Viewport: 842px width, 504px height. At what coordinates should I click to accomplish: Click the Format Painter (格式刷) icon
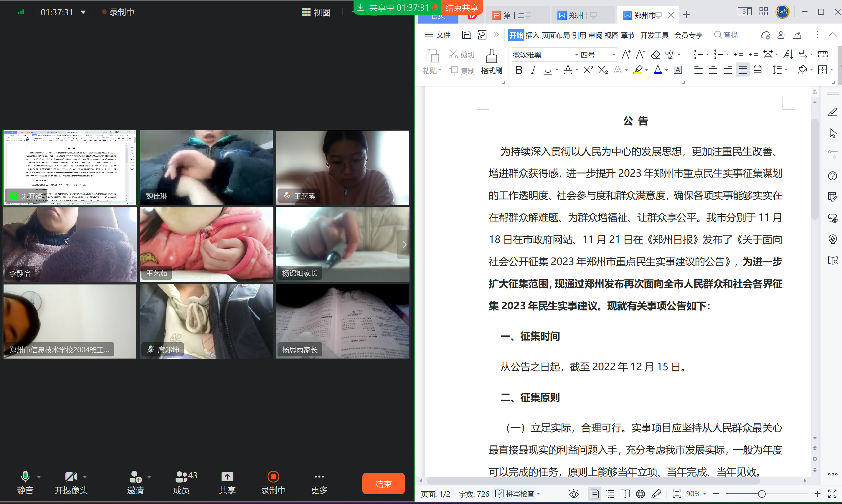[491, 56]
